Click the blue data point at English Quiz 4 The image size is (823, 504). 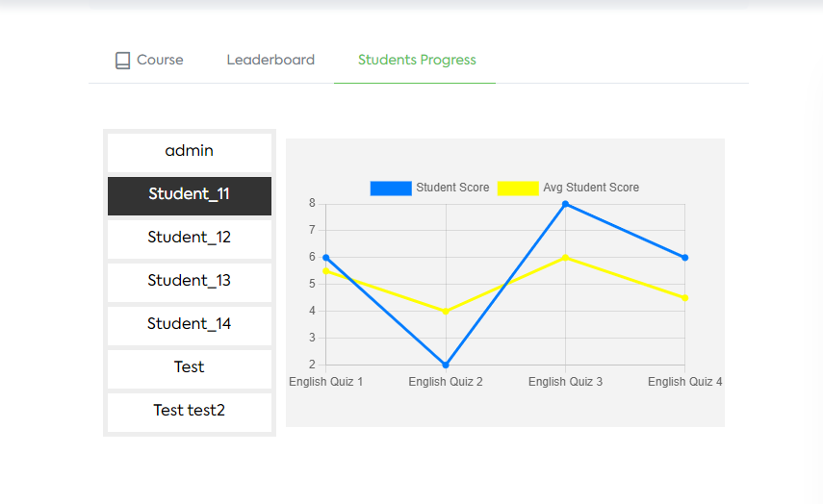click(685, 258)
